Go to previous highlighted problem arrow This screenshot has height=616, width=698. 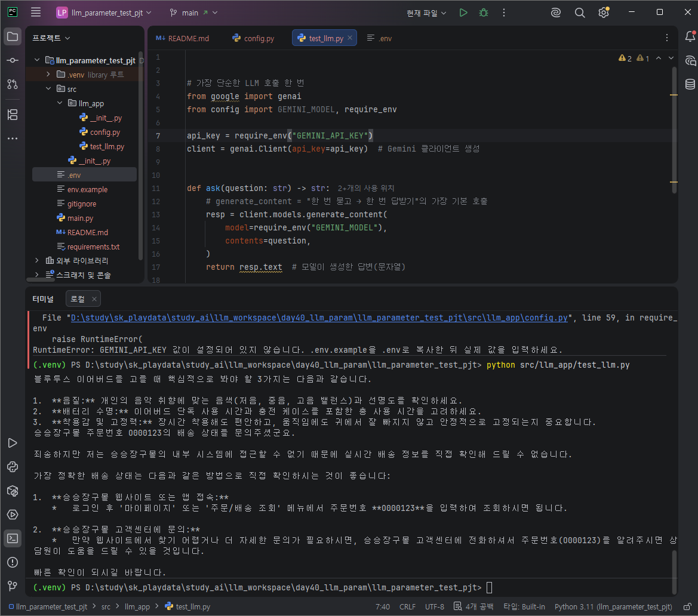659,58
